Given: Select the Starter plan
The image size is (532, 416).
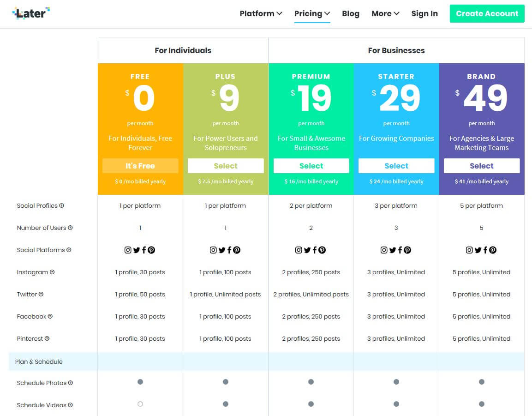Looking at the screenshot, I should [x=396, y=166].
